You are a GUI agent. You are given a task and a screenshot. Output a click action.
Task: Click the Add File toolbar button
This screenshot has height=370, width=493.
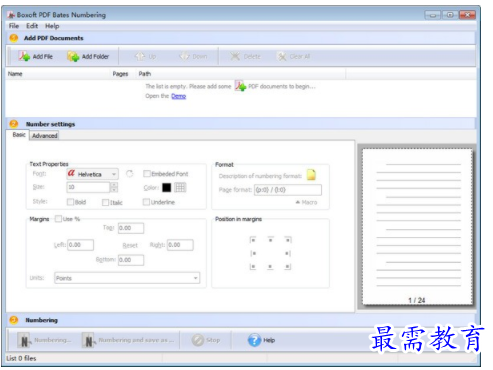click(x=35, y=56)
